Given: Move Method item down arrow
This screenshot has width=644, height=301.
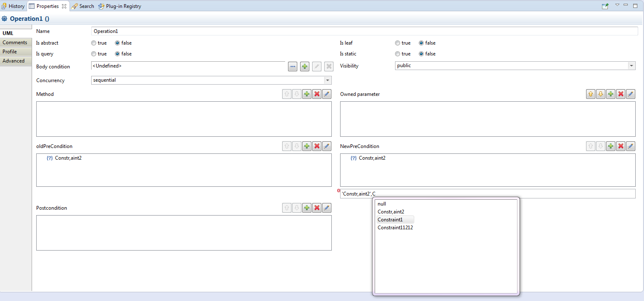Looking at the screenshot, I should point(297,94).
